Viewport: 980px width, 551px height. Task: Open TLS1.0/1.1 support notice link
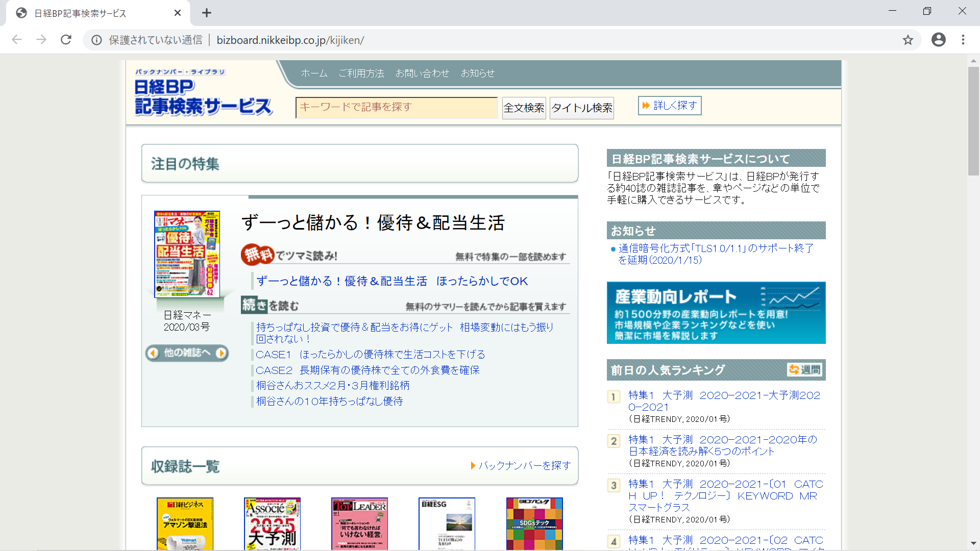[716, 254]
